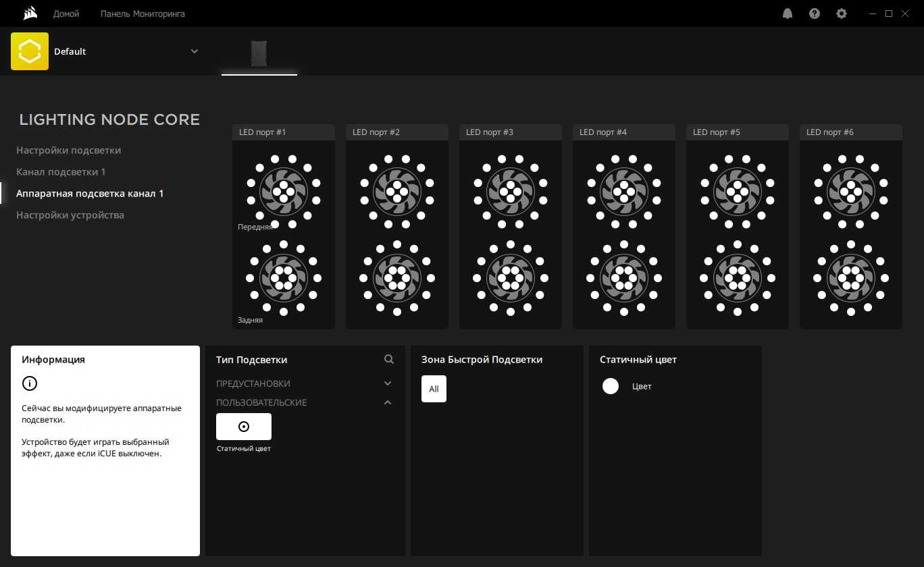Viewport: 924px width, 567px height.
Task: Select the Lighting Node Core device thumbnail
Action: click(259, 53)
